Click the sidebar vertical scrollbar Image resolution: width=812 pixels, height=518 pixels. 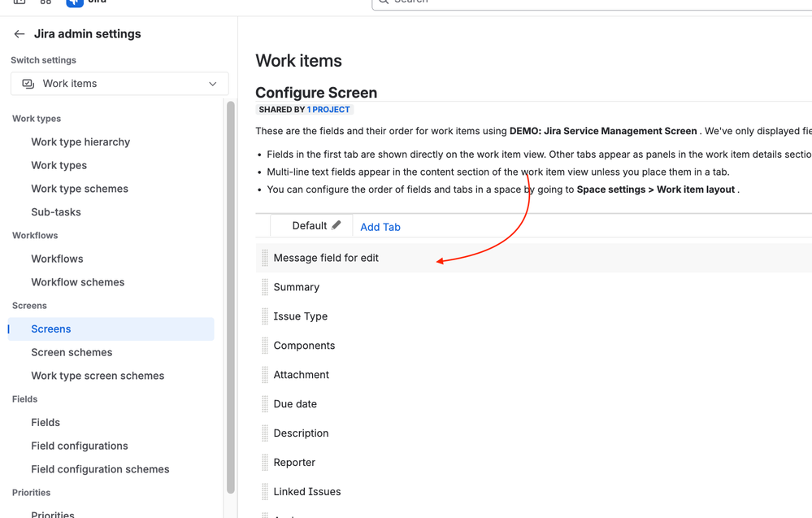point(231,298)
